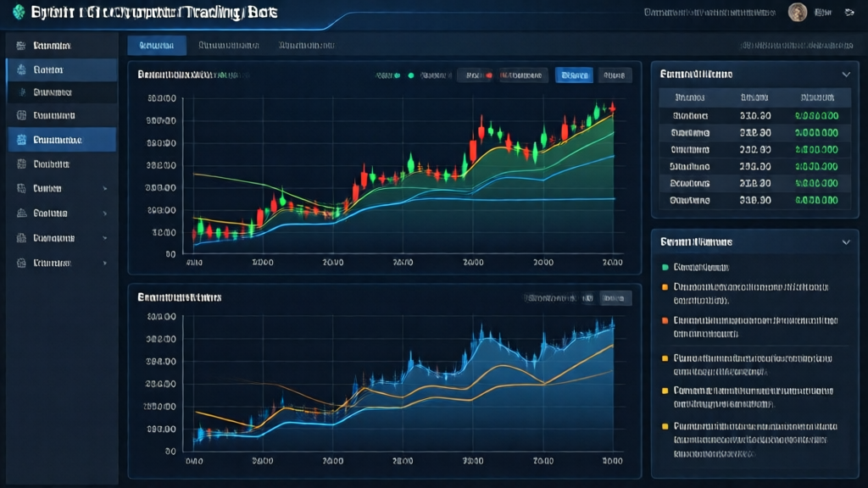
Task: Select the first data row in the top right table
Action: 754,115
